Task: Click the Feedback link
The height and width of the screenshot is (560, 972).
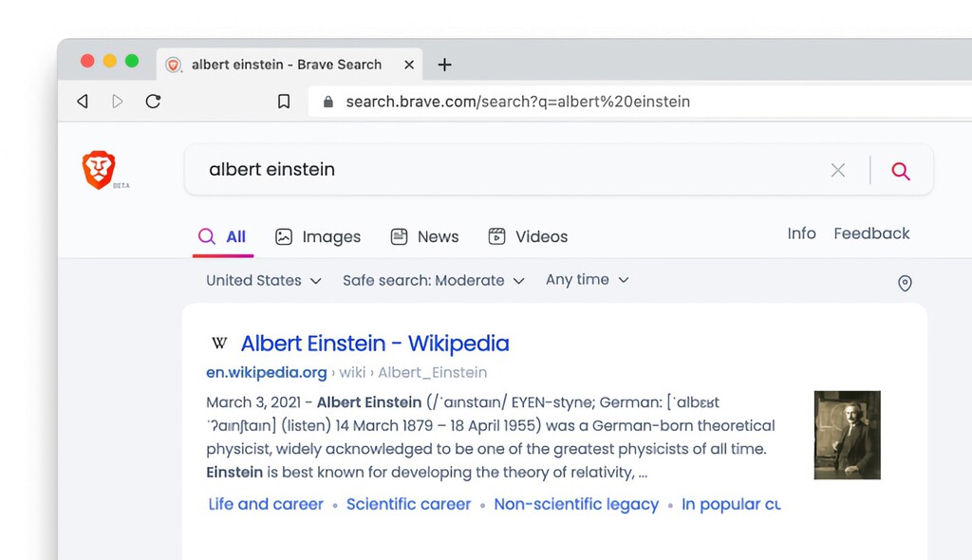Action: (870, 233)
